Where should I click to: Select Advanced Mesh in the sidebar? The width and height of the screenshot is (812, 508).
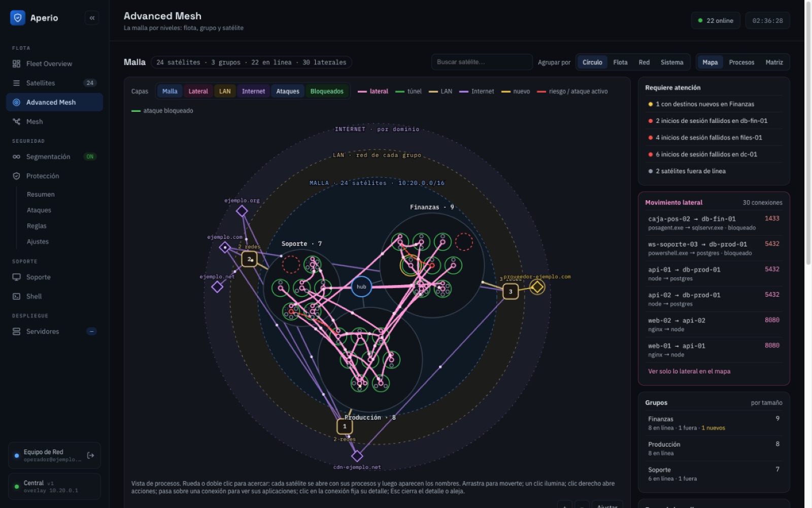(x=54, y=102)
